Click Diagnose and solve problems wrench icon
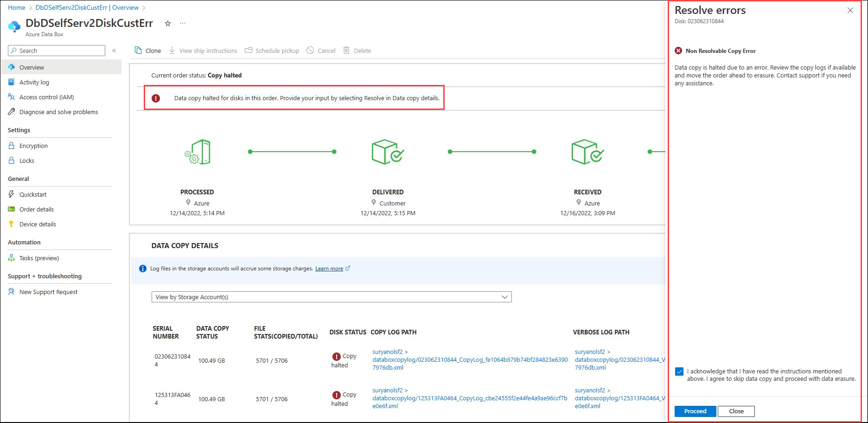 point(12,112)
